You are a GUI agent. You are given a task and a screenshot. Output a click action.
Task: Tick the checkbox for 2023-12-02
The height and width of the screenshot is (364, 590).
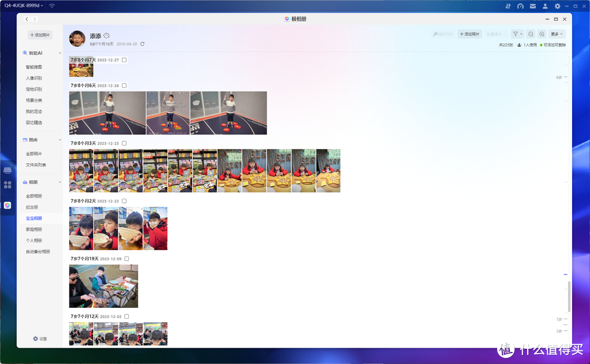point(127,317)
